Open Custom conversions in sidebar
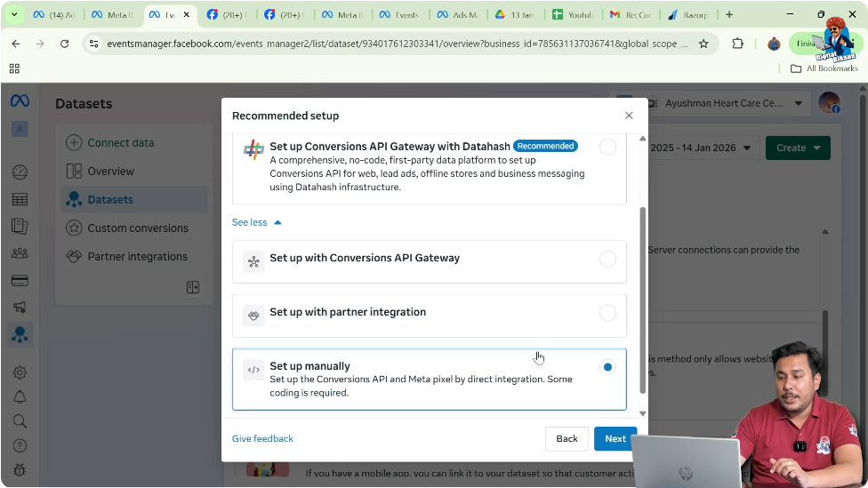 (x=134, y=228)
